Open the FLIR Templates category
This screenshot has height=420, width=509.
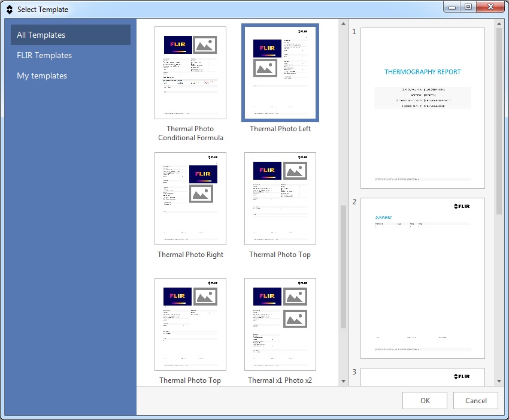point(44,55)
